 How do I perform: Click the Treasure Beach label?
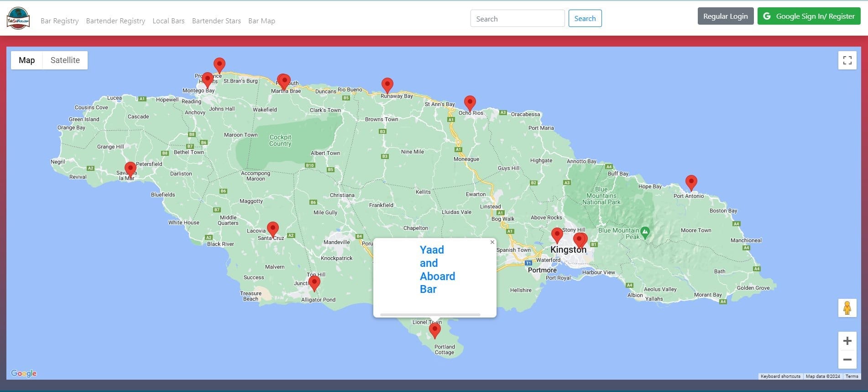[251, 296]
